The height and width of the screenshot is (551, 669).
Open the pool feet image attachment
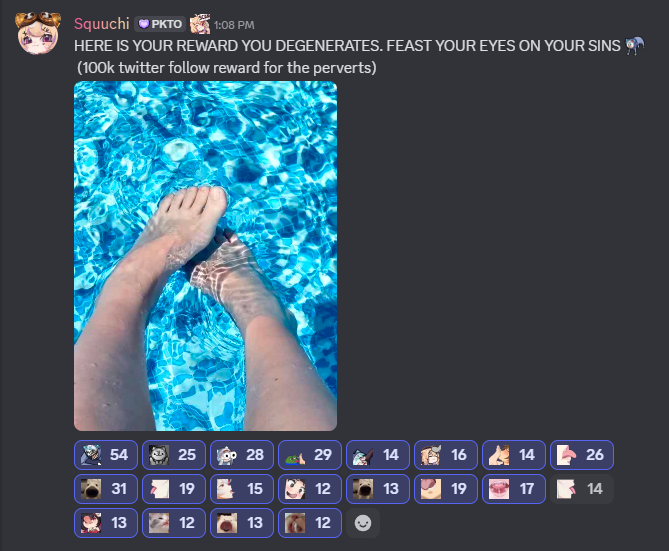[x=205, y=256]
